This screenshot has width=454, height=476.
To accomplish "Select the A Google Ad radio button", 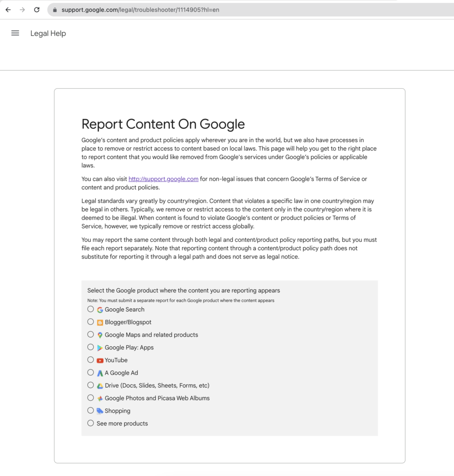I will coord(91,372).
